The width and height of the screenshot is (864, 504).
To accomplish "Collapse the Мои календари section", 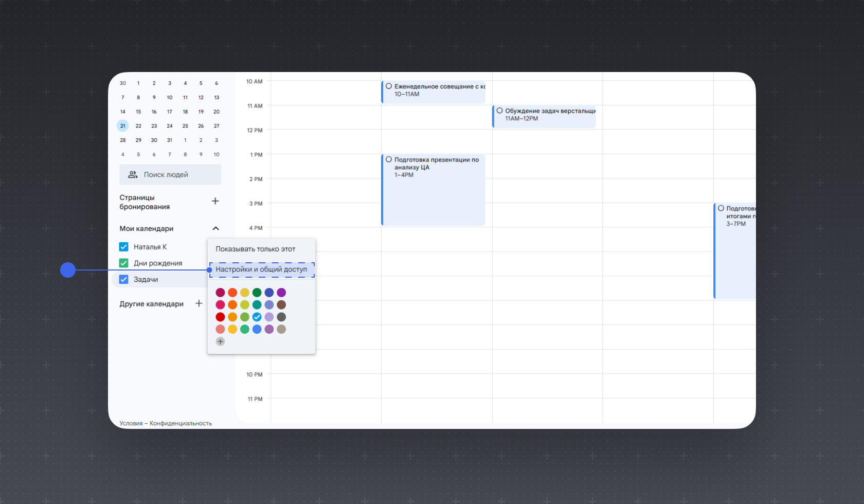I will (216, 228).
